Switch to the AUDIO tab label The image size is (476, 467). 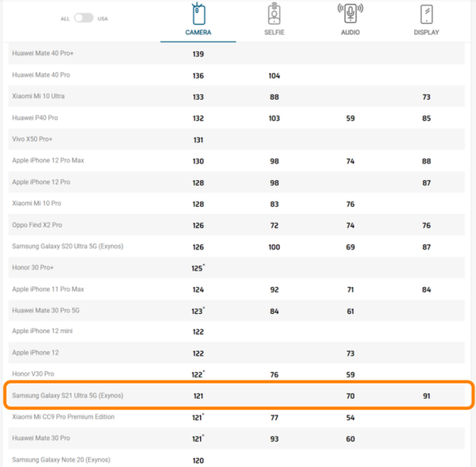click(x=351, y=33)
